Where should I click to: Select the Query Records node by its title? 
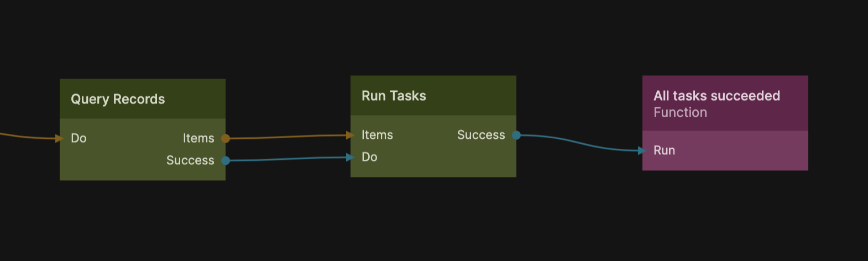[118, 99]
